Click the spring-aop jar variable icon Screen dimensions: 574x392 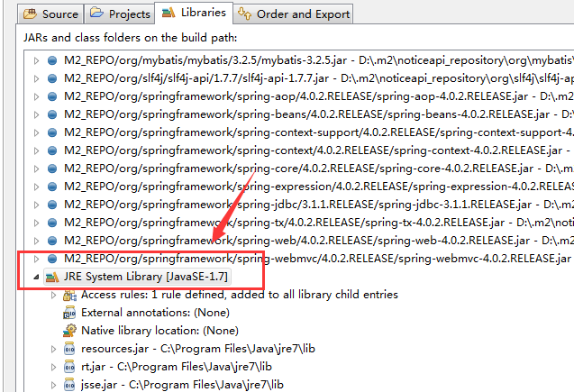tap(52, 96)
